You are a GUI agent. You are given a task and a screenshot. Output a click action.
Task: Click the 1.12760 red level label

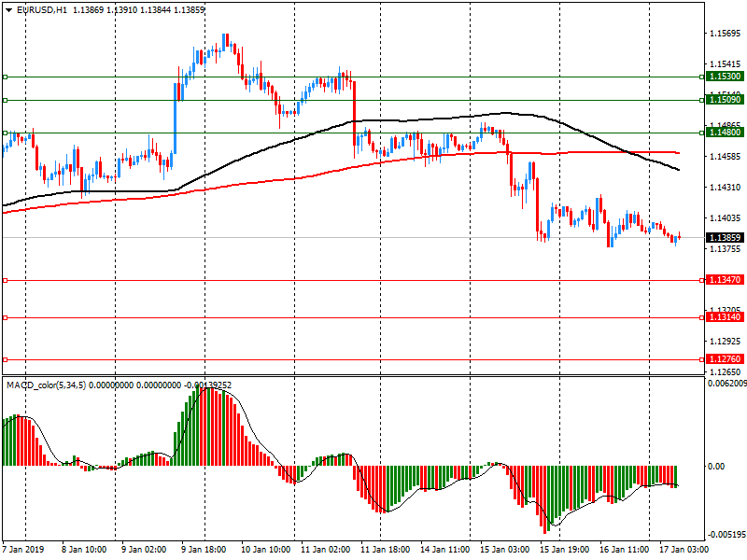click(x=725, y=358)
